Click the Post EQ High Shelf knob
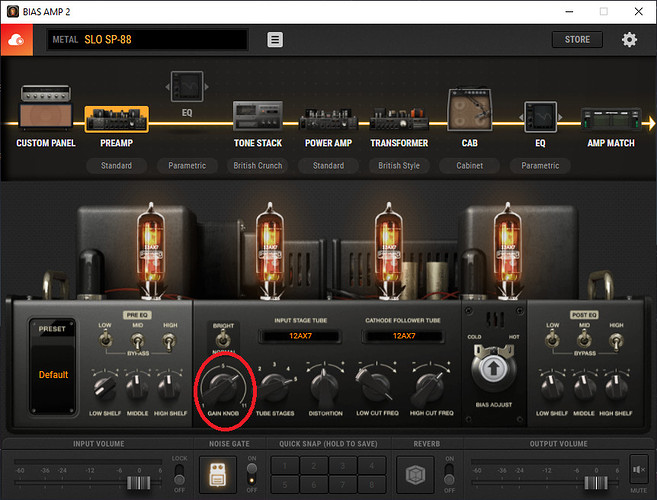The image size is (657, 500). point(615,387)
